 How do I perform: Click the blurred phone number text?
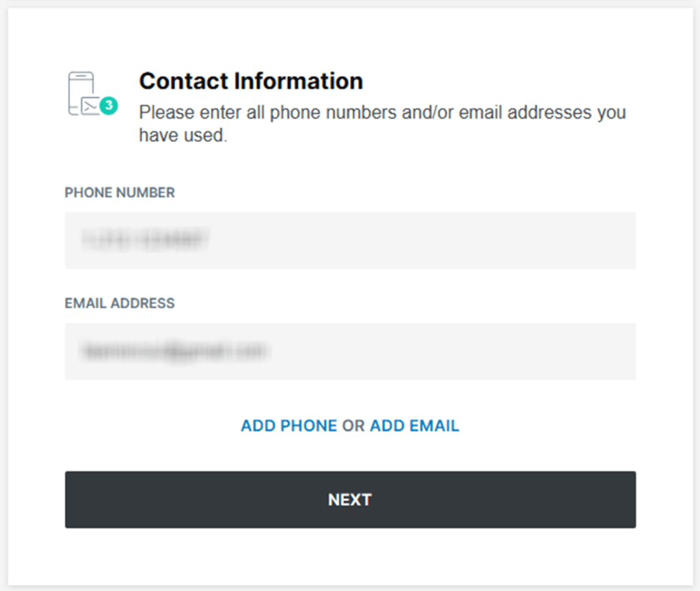coord(145,240)
